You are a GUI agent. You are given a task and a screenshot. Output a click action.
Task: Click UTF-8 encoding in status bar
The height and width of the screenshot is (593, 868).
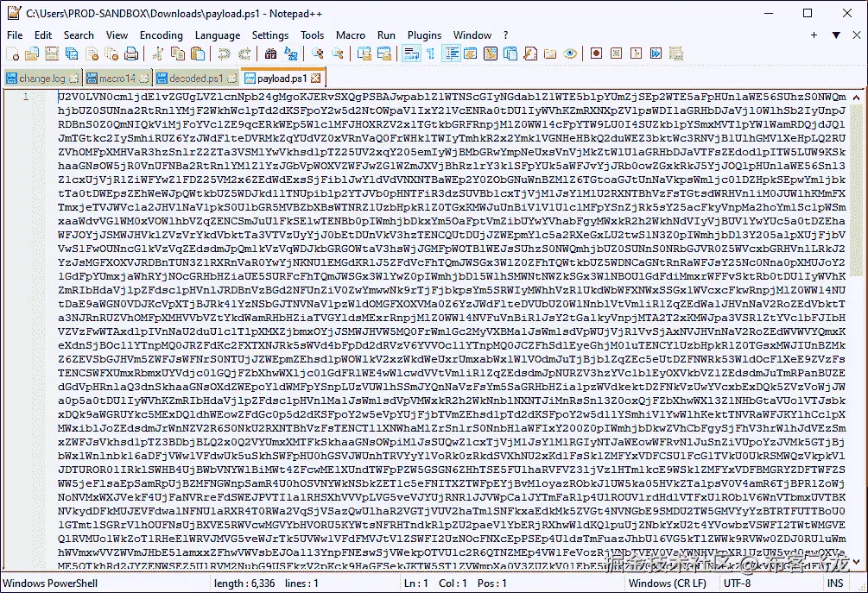tap(737, 583)
